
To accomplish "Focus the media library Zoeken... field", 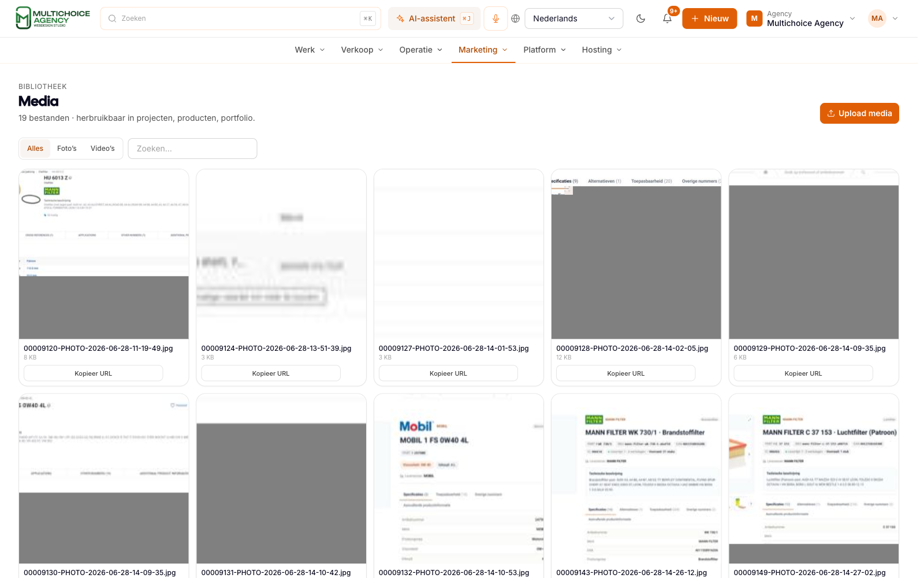I will (192, 149).
